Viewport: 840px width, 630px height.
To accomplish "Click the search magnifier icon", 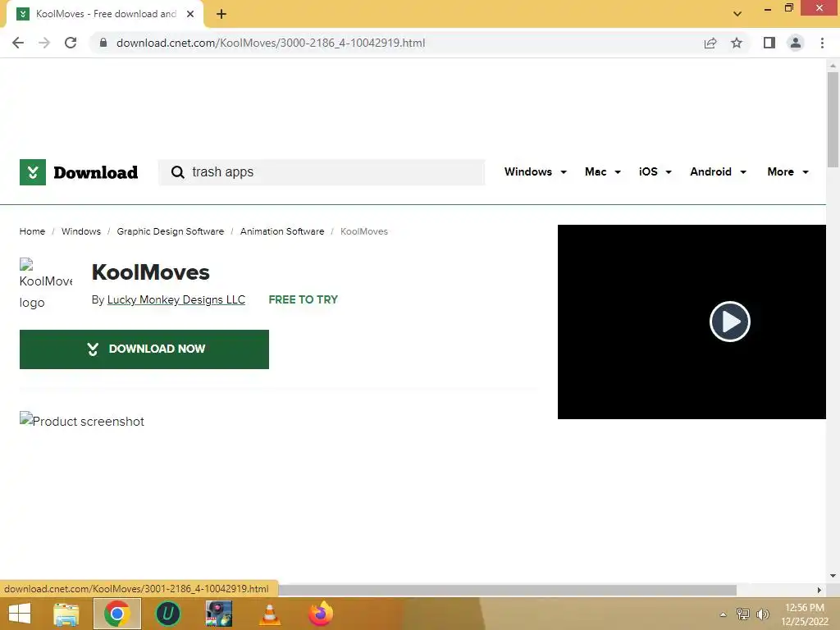I will coord(177,172).
